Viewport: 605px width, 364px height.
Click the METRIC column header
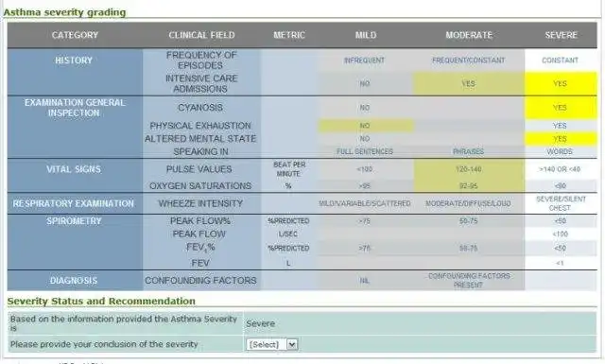289,35
